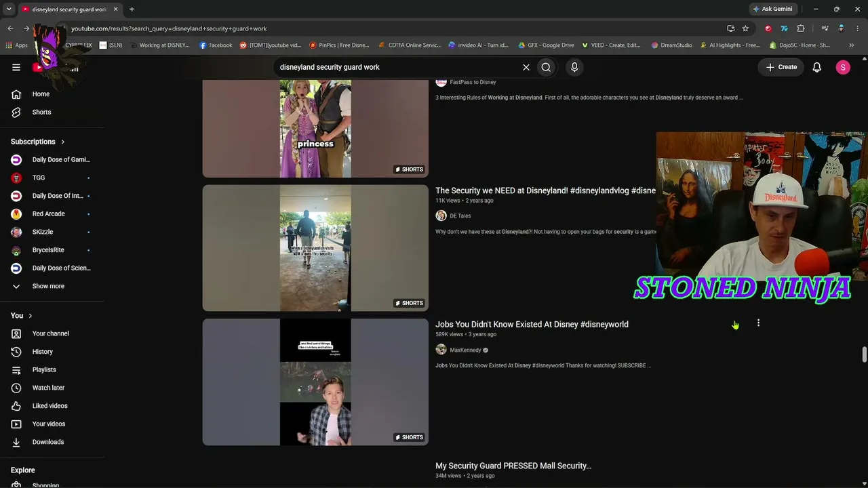Open 'The Security we NEED at Disneyland!' title
Viewport: 868px width, 488px height.
pos(545,190)
